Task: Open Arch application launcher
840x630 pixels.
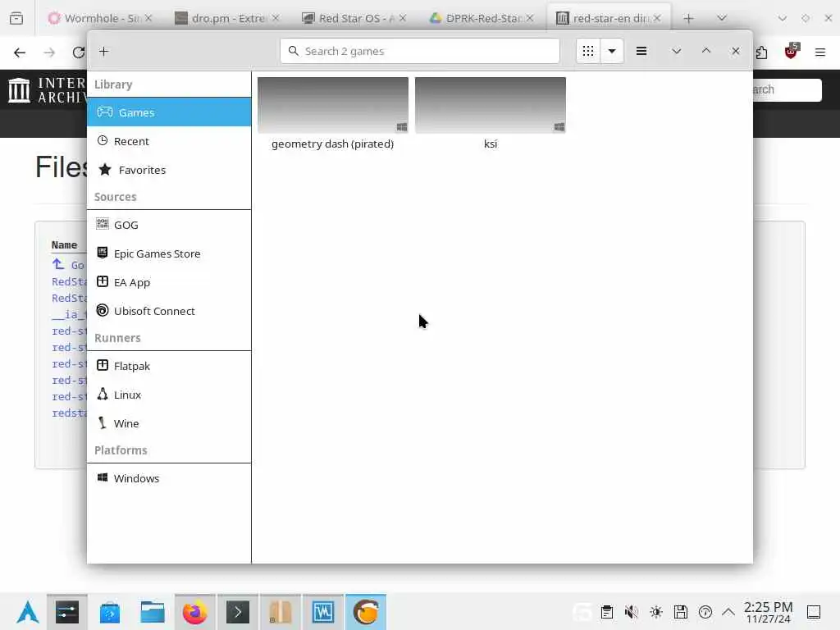Action: [27, 612]
